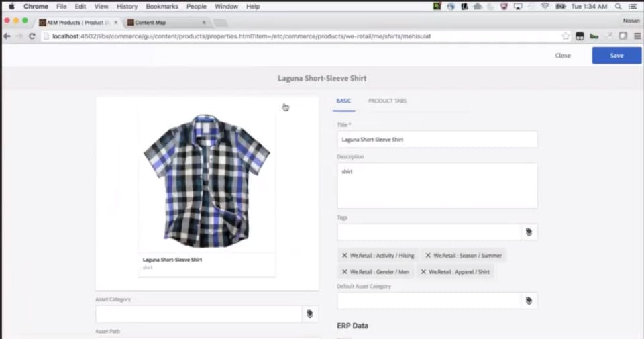This screenshot has height=339, width=644.
Task: Open the Bookmarks menu
Action: tap(162, 7)
